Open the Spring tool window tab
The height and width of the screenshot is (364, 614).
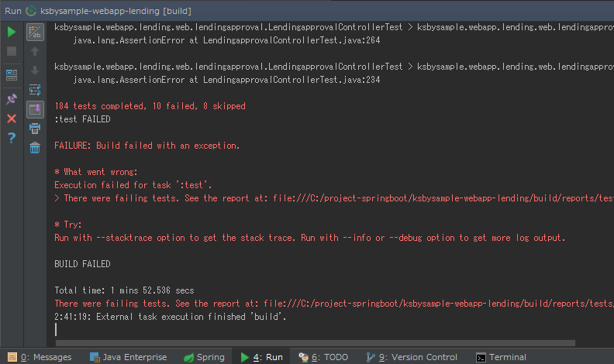pyautogui.click(x=205, y=357)
